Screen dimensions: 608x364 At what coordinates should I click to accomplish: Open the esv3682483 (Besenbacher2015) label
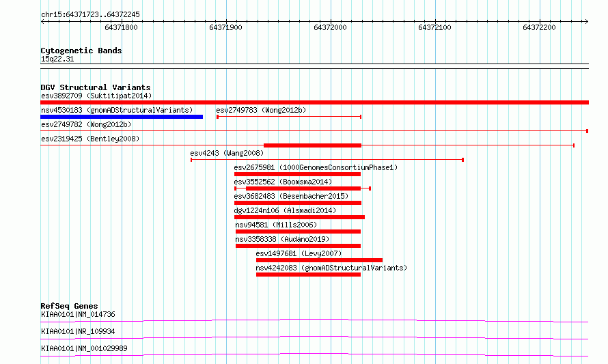pyautogui.click(x=291, y=196)
